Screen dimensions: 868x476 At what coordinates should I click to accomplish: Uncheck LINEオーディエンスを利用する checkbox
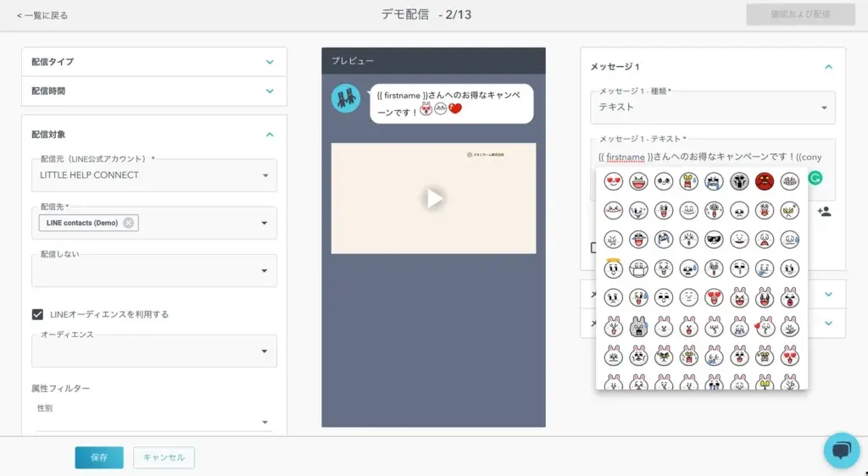click(37, 314)
